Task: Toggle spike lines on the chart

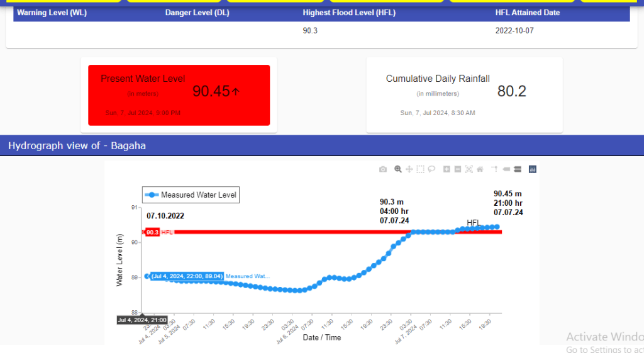Action: 494,169
